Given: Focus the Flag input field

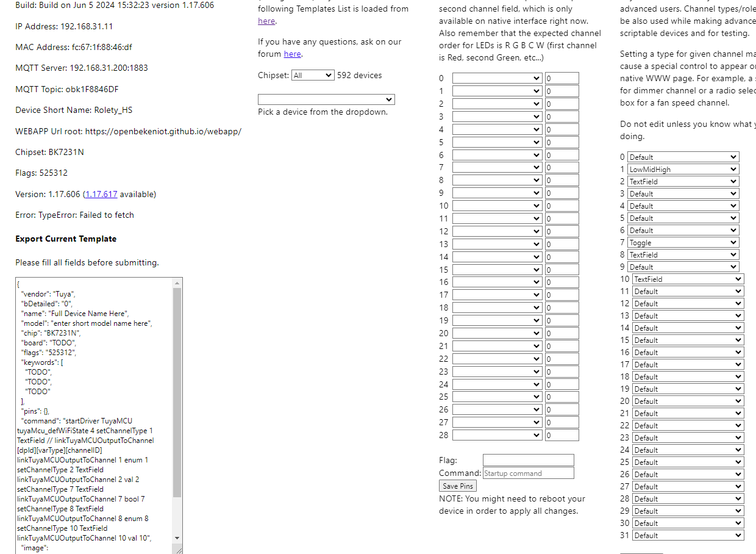Looking at the screenshot, I should (529, 460).
